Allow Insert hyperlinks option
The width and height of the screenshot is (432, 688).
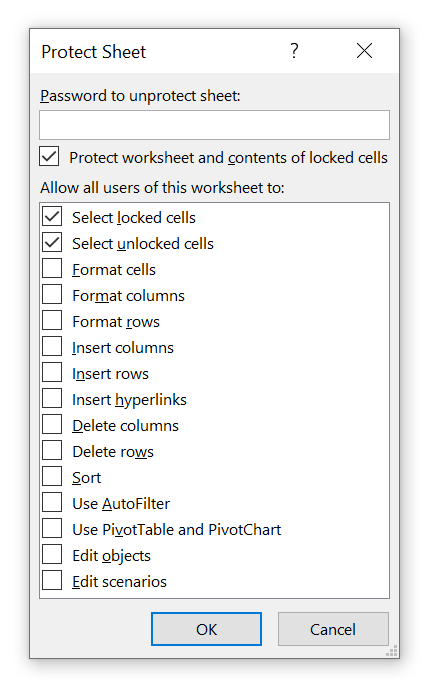[x=52, y=398]
